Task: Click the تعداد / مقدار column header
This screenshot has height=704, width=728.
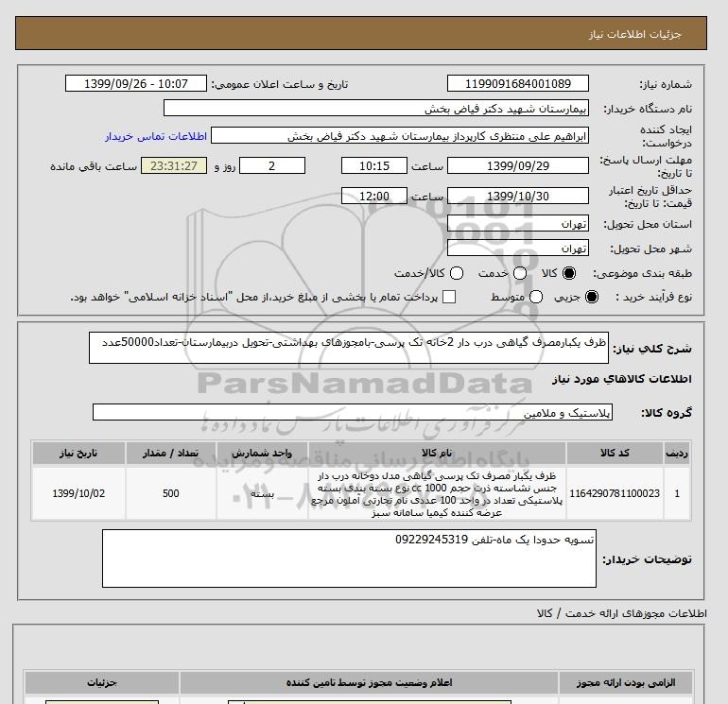Action: 171,453
